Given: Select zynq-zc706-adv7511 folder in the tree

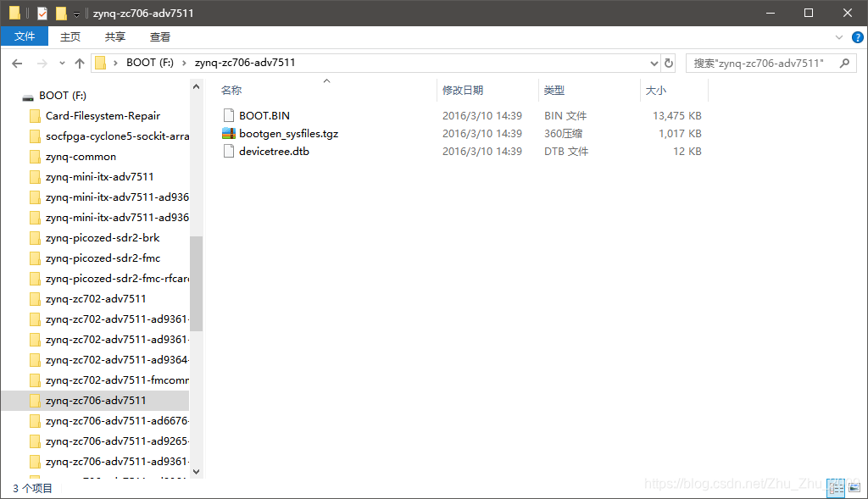Looking at the screenshot, I should [96, 401].
